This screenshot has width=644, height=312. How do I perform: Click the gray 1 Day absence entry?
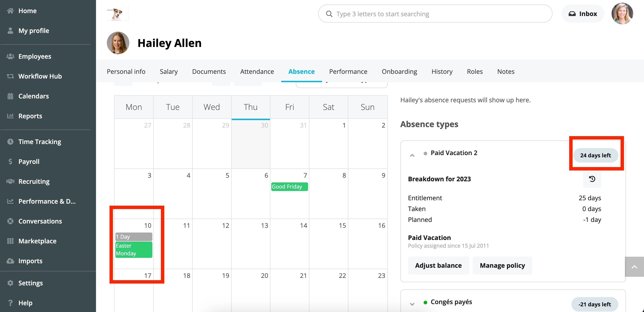134,237
